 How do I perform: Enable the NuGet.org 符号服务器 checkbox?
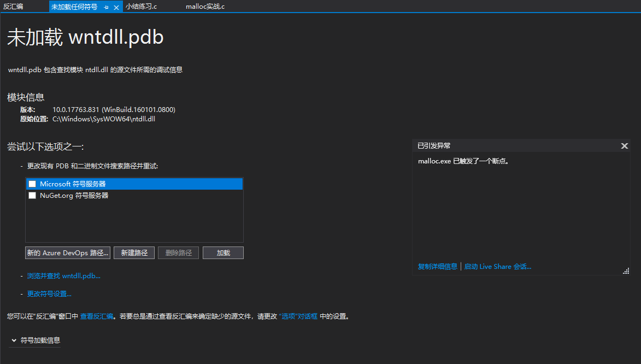coord(32,196)
